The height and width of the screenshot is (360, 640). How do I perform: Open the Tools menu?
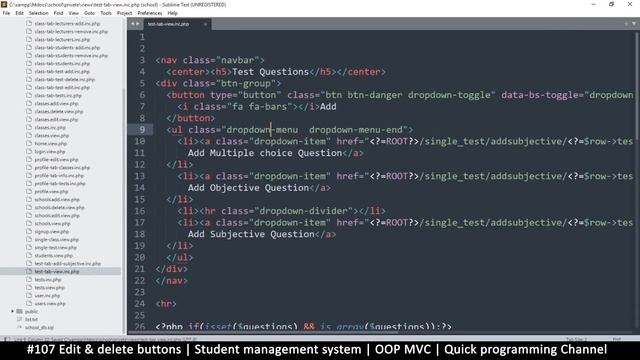click(x=106, y=13)
